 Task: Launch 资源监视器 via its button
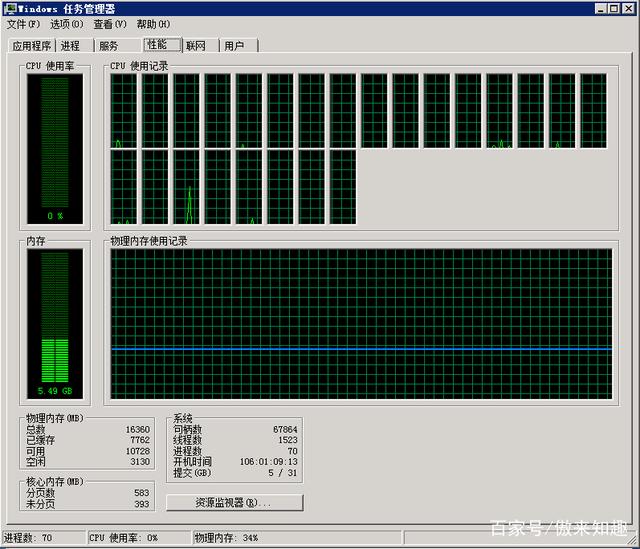click(234, 502)
